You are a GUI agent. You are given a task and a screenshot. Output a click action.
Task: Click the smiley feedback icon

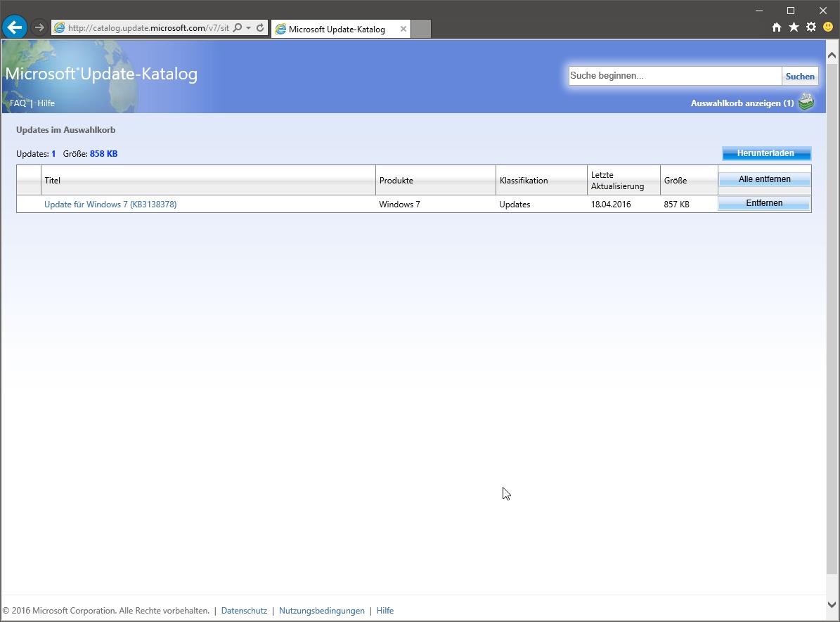click(828, 27)
